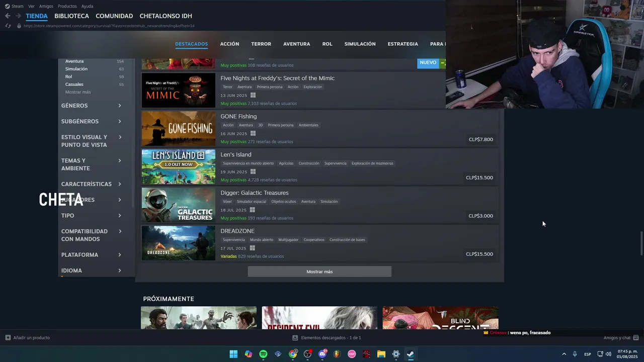Viewport: 644px width, 362px height.
Task: Open the CHETALONSO IDH profile tab
Action: click(x=166, y=16)
